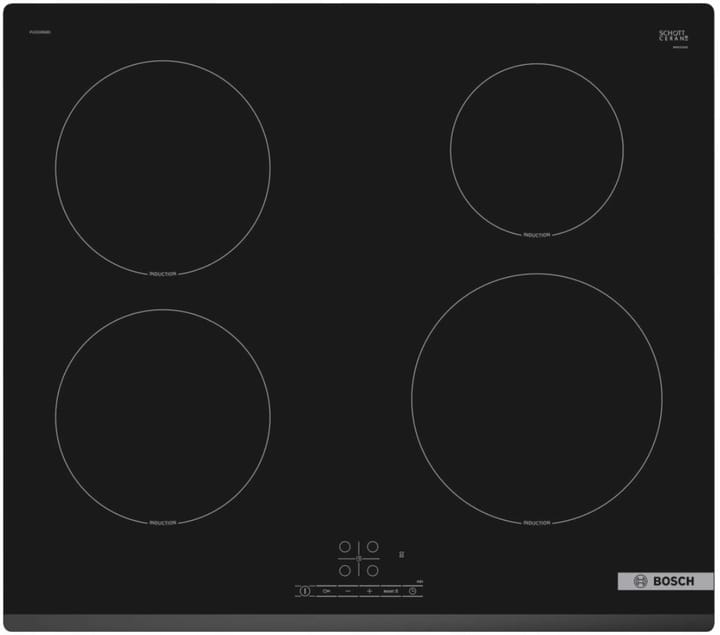Tap the timer clock icon
This screenshot has height=635, width=720.
coord(412,591)
